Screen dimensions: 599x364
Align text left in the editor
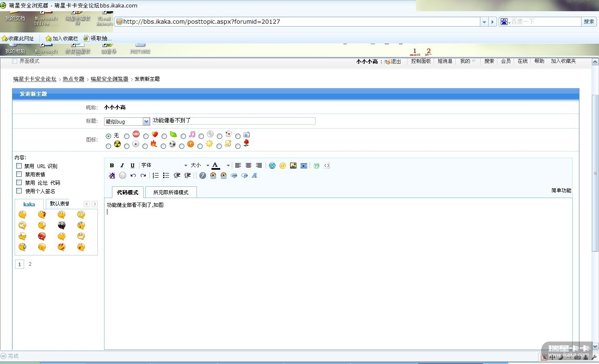pyautogui.click(x=238, y=166)
